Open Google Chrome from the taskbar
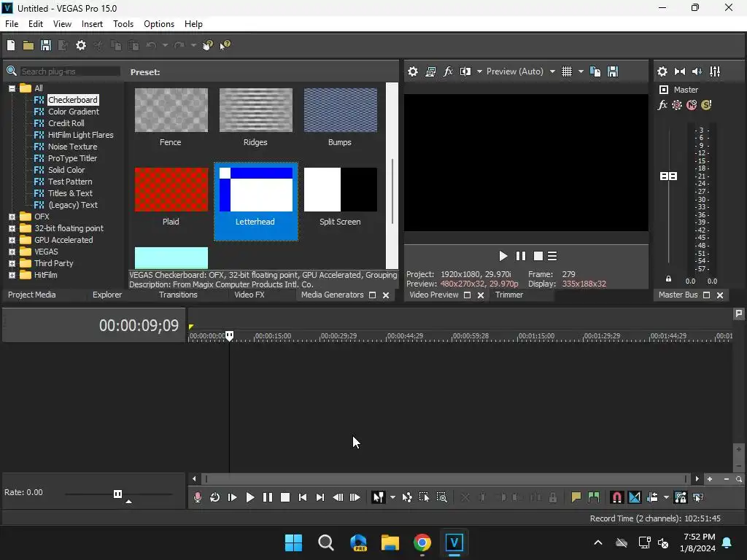Viewport: 747px width, 560px height. 422,542
